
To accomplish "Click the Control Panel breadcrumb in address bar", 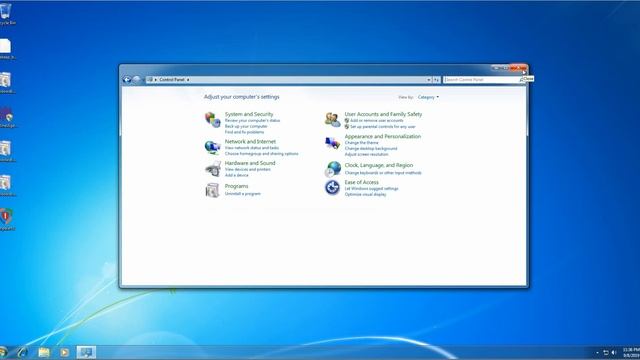I will click(x=172, y=80).
